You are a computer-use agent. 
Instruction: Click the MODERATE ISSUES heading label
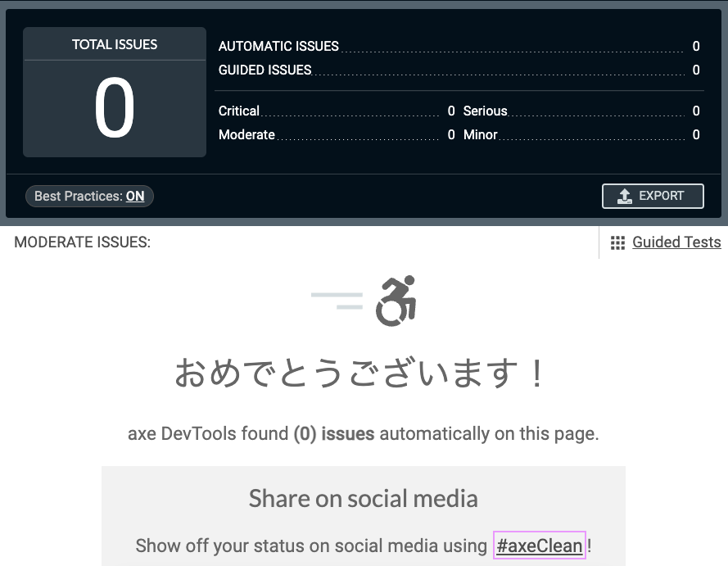coord(82,242)
